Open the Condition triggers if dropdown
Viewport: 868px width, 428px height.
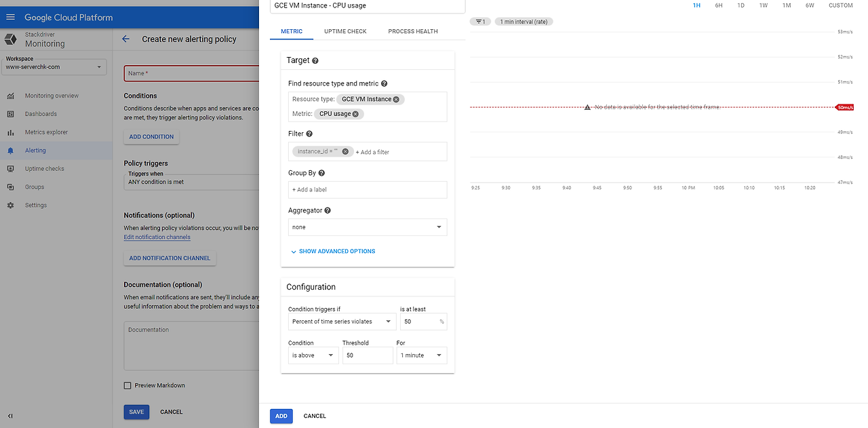point(342,322)
